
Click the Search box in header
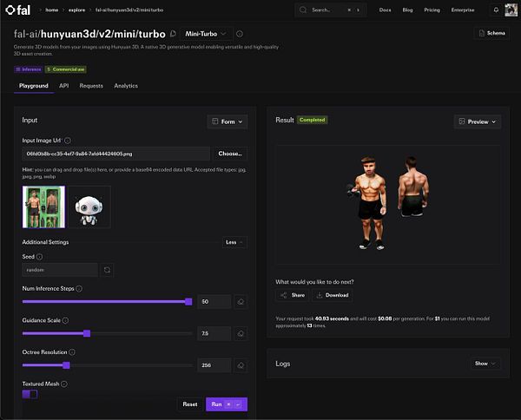point(331,10)
